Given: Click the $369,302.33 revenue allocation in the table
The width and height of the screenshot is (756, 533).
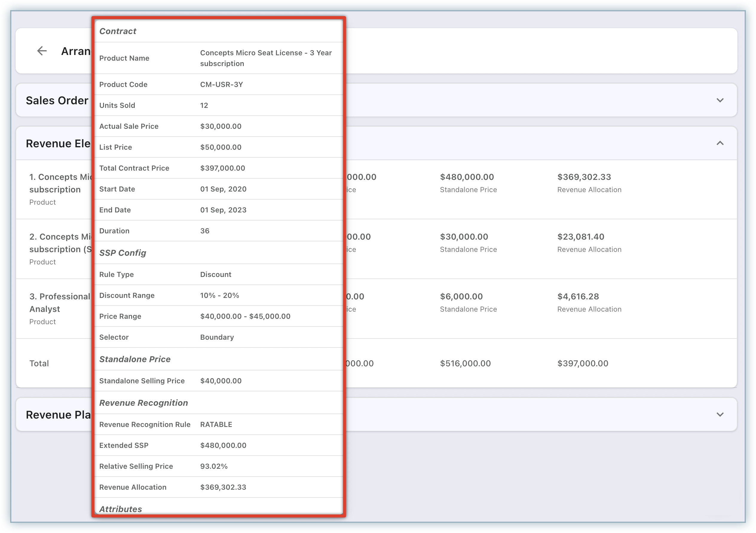Looking at the screenshot, I should tap(584, 177).
